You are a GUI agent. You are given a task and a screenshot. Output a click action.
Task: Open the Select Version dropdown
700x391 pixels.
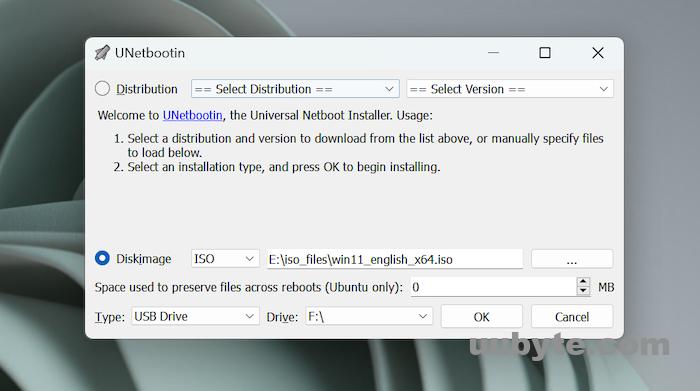click(510, 89)
